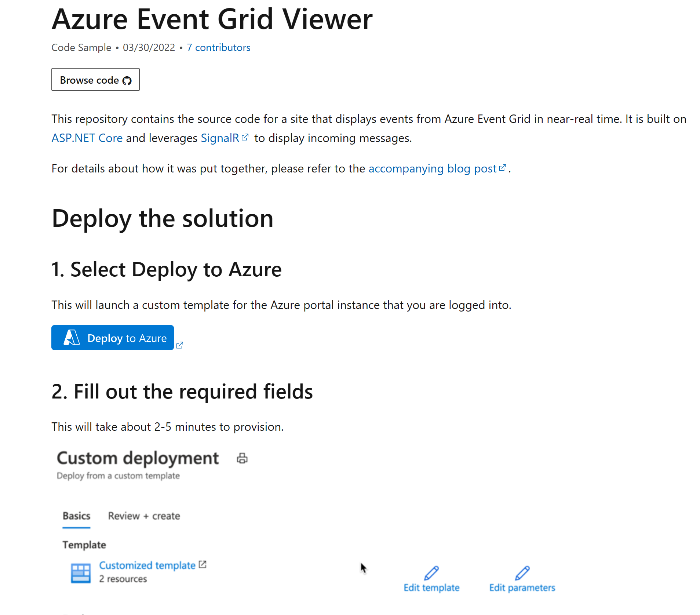The height and width of the screenshot is (615, 700).
Task: Open the 7 contributors link
Action: point(219,48)
